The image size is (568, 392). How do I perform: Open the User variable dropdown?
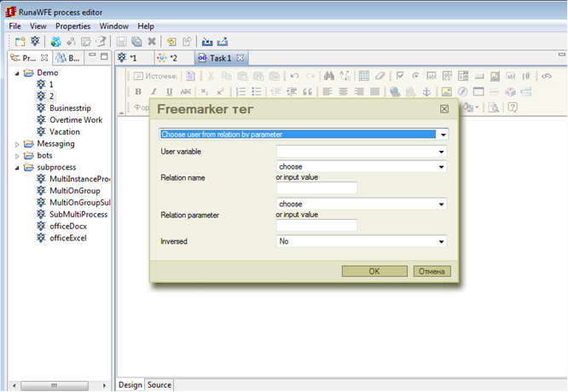coord(362,152)
